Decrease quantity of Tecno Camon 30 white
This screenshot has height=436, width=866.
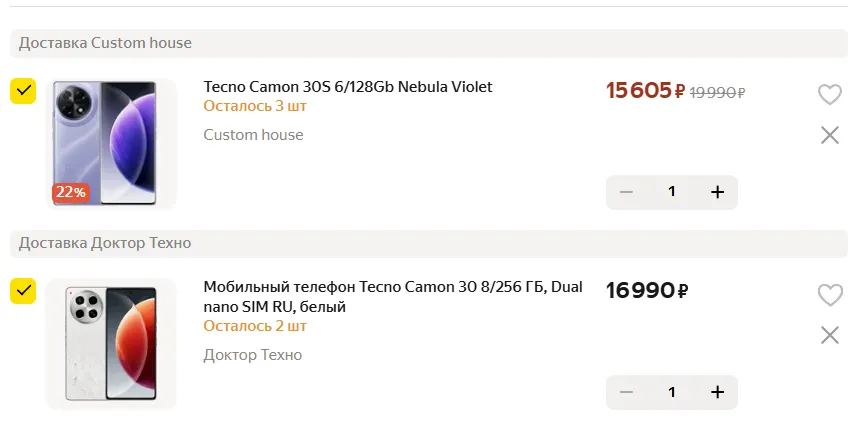(627, 392)
